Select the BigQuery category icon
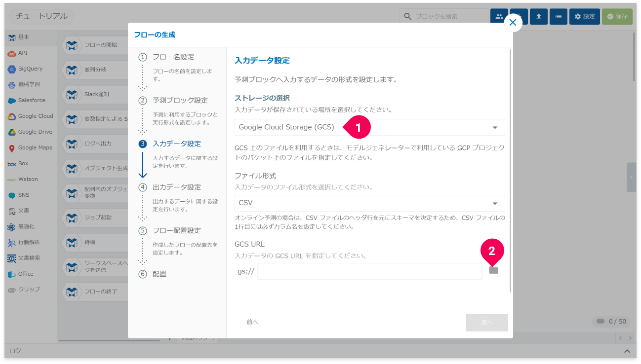641x364 pixels. (x=12, y=69)
